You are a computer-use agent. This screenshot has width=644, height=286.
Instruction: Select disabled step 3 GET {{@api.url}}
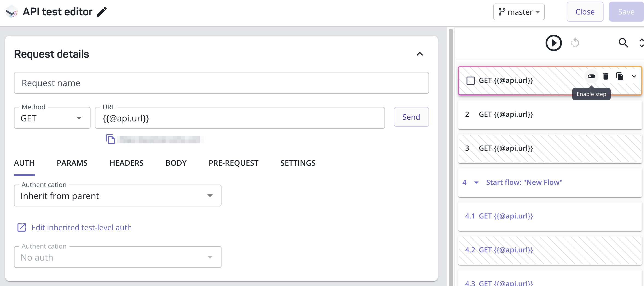click(550, 148)
